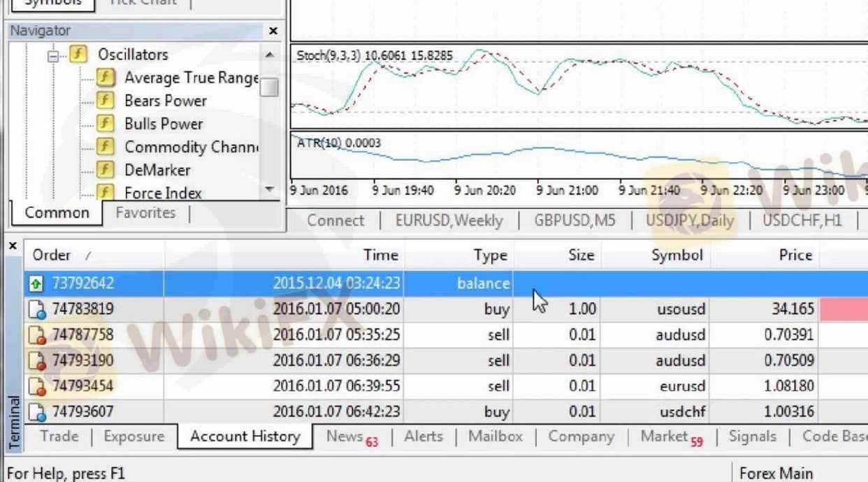868x482 pixels.
Task: Select Commodity Channel indicator icon
Action: 105,146
